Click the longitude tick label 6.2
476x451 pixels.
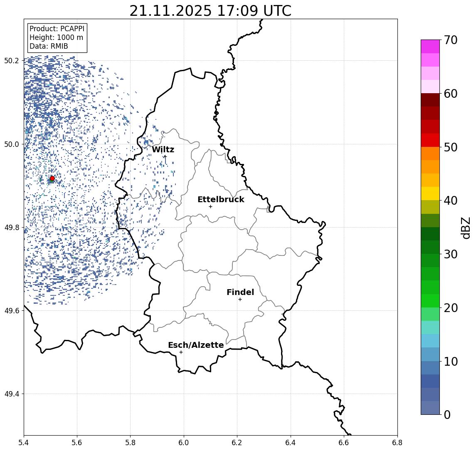click(x=237, y=443)
